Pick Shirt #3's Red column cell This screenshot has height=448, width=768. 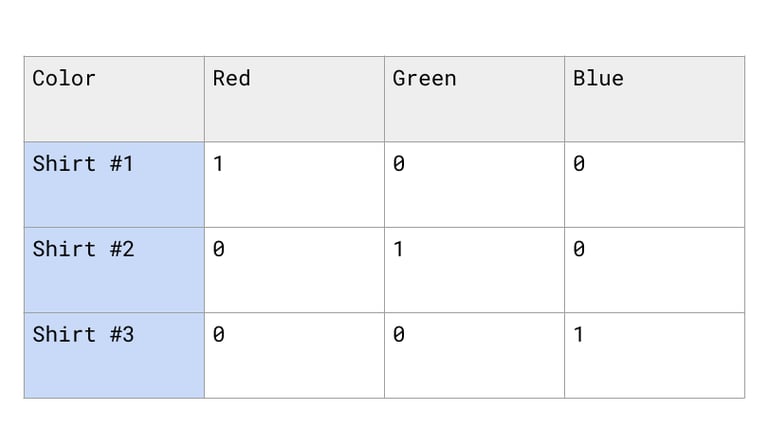[294, 356]
